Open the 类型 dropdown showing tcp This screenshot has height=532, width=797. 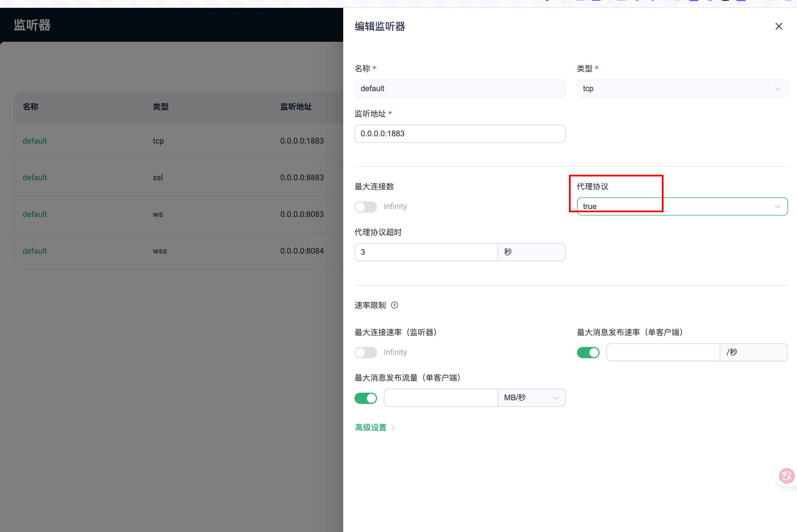pyautogui.click(x=682, y=89)
